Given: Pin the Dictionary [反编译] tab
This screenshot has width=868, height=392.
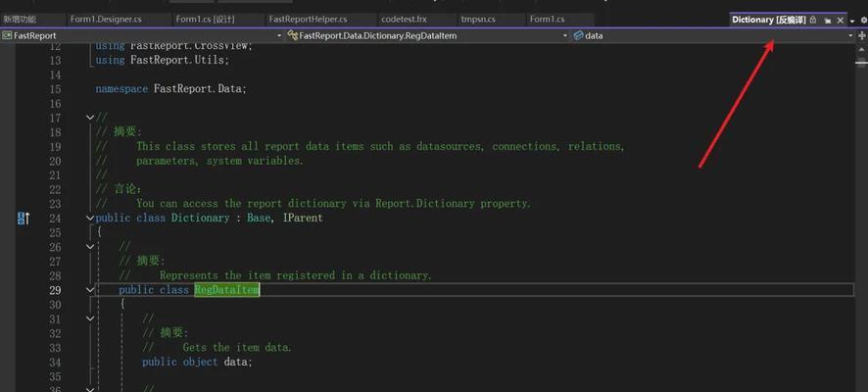Looking at the screenshot, I should pos(828,21).
